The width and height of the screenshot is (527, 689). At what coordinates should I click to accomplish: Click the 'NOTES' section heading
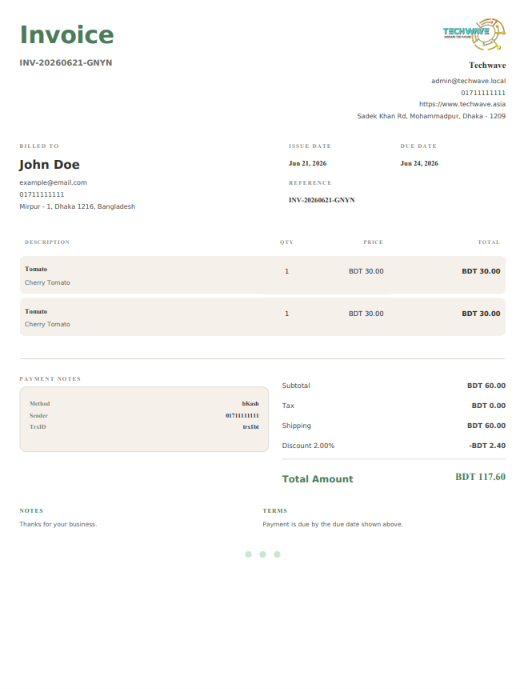(x=31, y=511)
